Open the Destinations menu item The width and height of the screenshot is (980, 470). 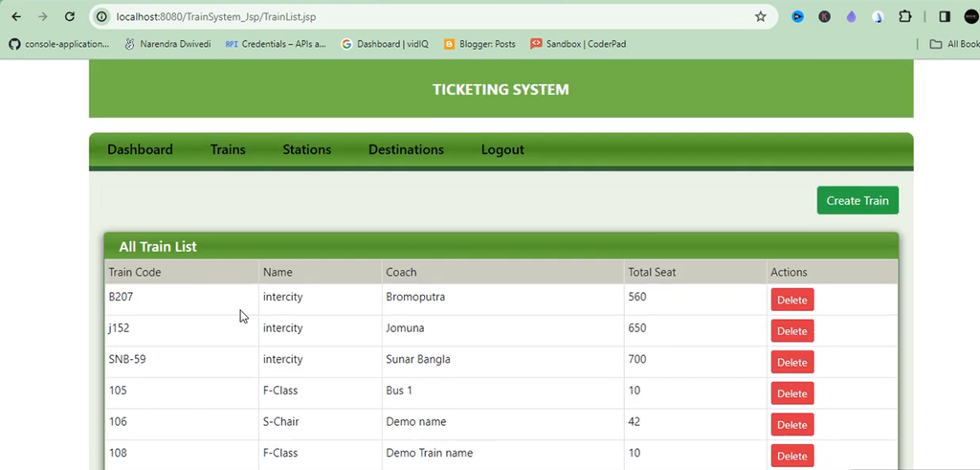point(406,149)
